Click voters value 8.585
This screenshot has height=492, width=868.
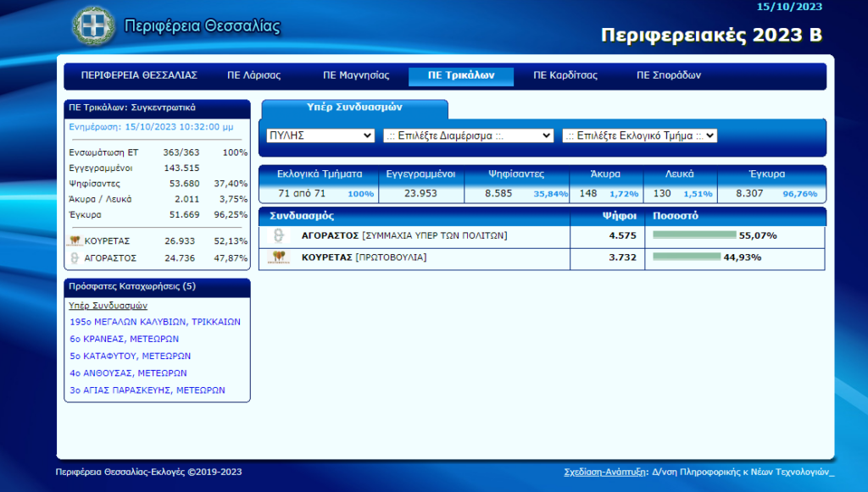[x=498, y=193]
